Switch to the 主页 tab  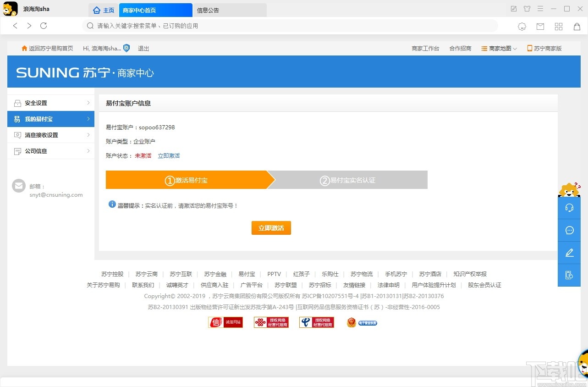pos(103,9)
